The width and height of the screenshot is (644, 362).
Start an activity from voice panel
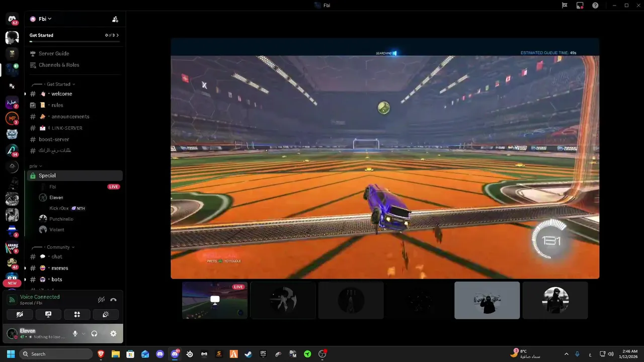coord(77,314)
